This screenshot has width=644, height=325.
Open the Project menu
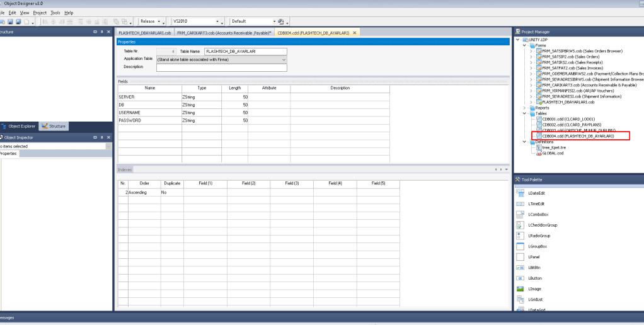(x=40, y=13)
